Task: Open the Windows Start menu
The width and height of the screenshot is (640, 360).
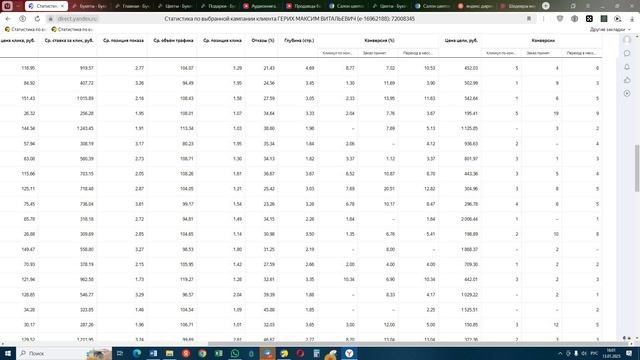Action: [7, 353]
